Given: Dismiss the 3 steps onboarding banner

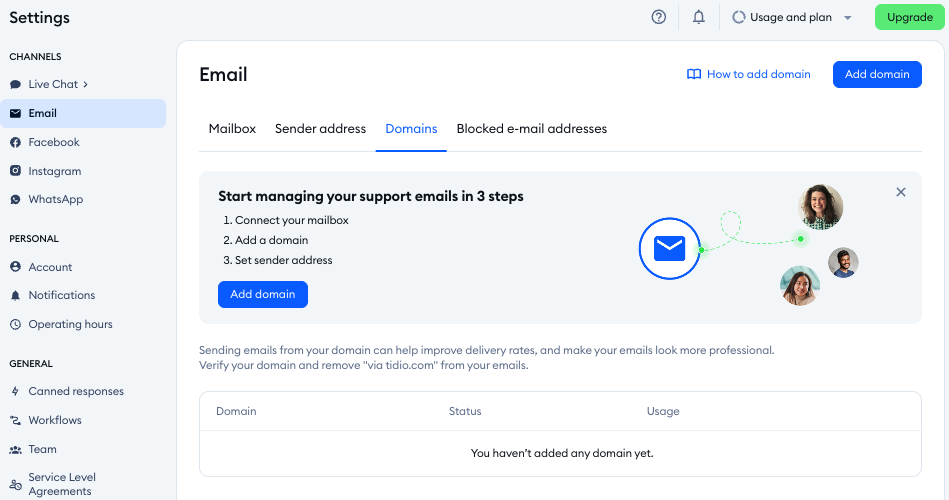Looking at the screenshot, I should pyautogui.click(x=900, y=192).
